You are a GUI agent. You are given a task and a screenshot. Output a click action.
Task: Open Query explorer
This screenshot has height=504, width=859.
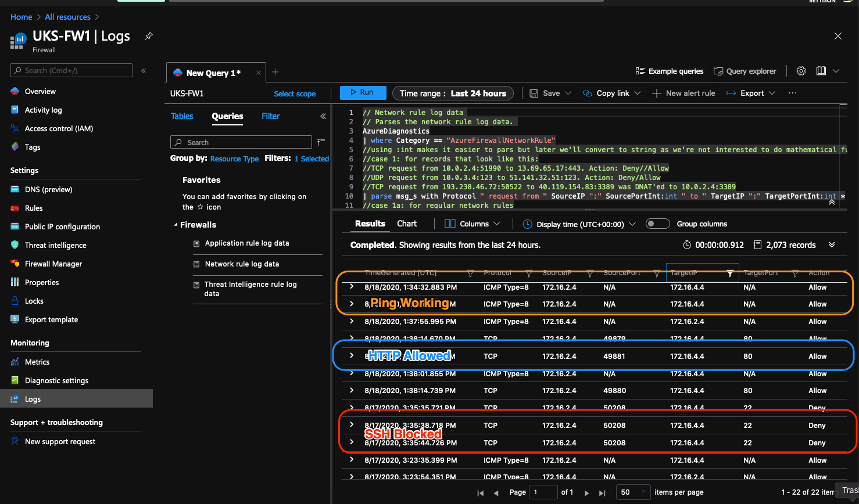[745, 71]
